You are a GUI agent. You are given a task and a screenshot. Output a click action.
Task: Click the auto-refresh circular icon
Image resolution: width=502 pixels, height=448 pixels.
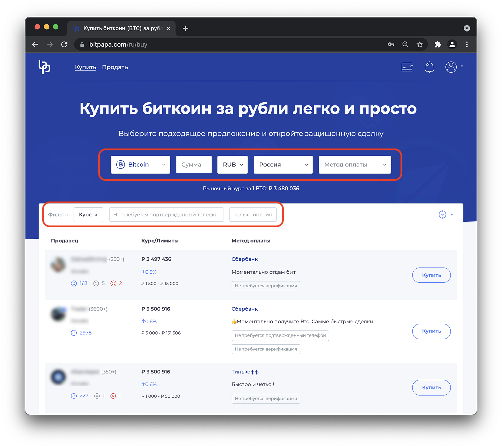pos(442,215)
